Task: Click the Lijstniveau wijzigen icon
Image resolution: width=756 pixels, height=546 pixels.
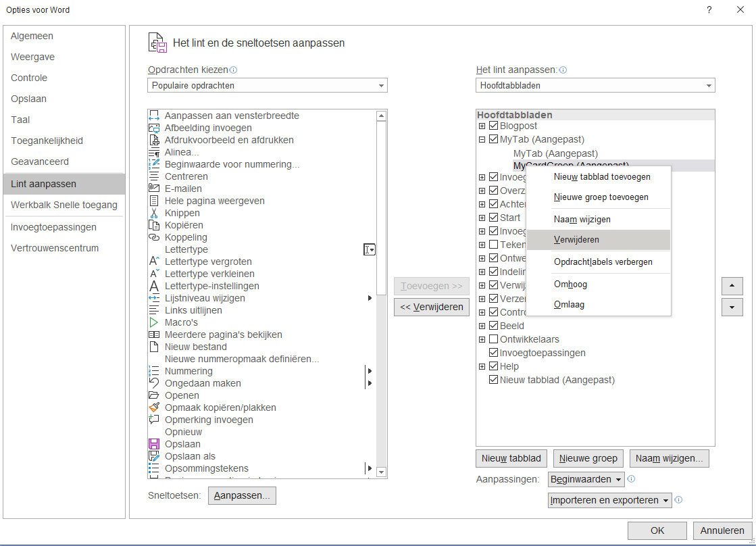Action: (154, 298)
